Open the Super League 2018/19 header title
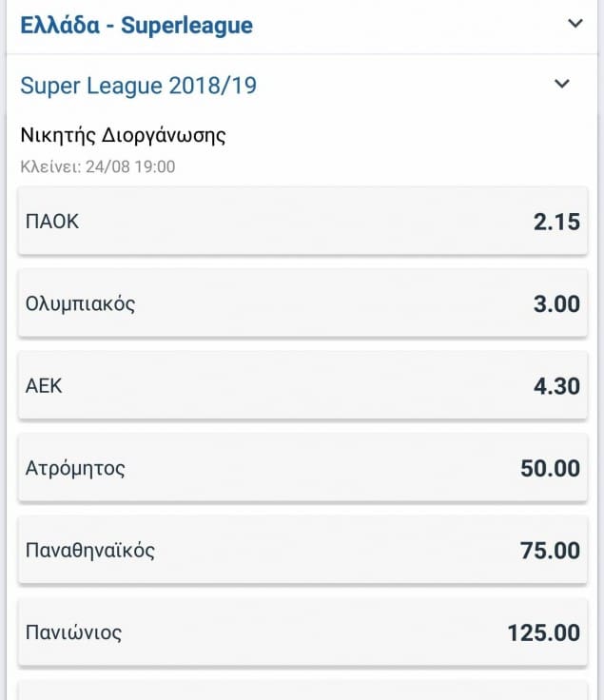This screenshot has width=604, height=700. [x=138, y=86]
